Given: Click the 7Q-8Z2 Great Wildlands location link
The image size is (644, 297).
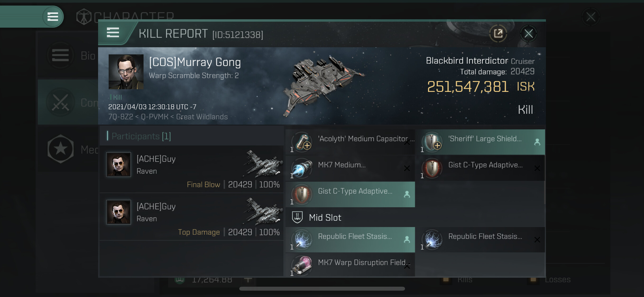Looking at the screenshot, I should point(168,117).
